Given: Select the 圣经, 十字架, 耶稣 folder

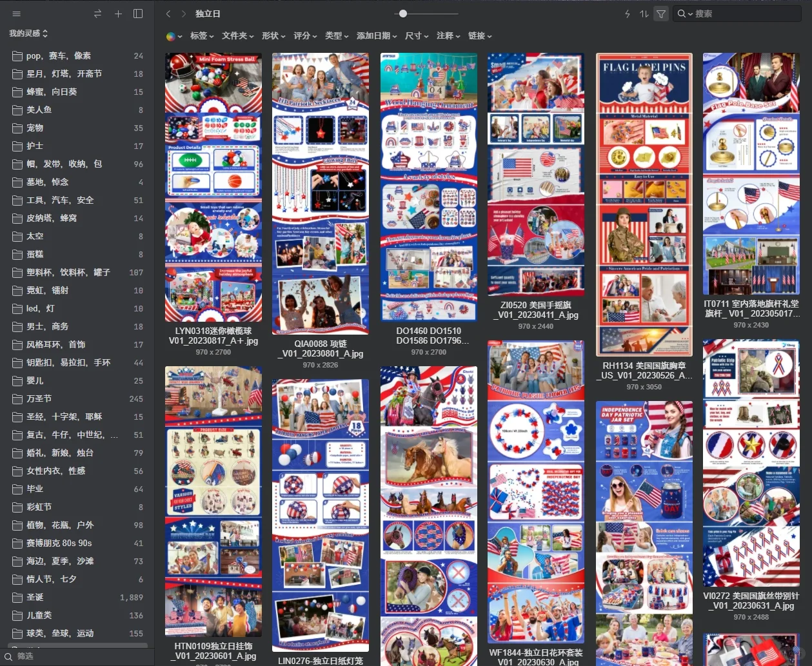Looking at the screenshot, I should 77,417.
